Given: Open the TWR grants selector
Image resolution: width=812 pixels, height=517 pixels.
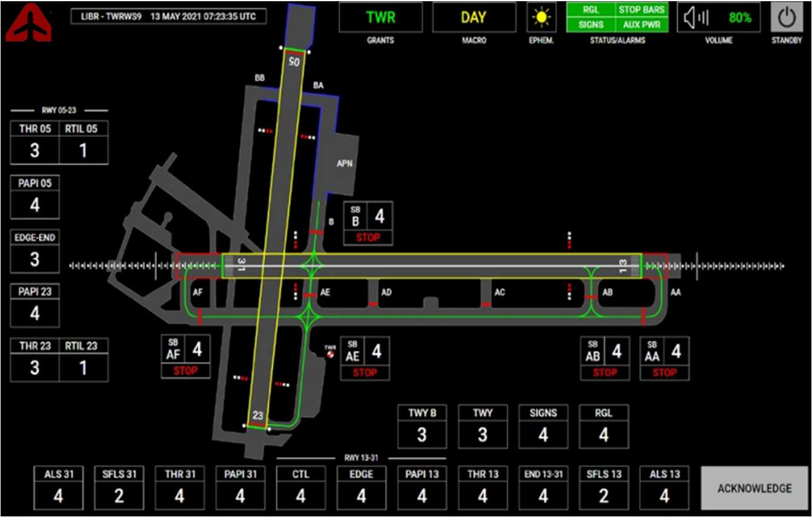Looking at the screenshot, I should click(x=381, y=18).
